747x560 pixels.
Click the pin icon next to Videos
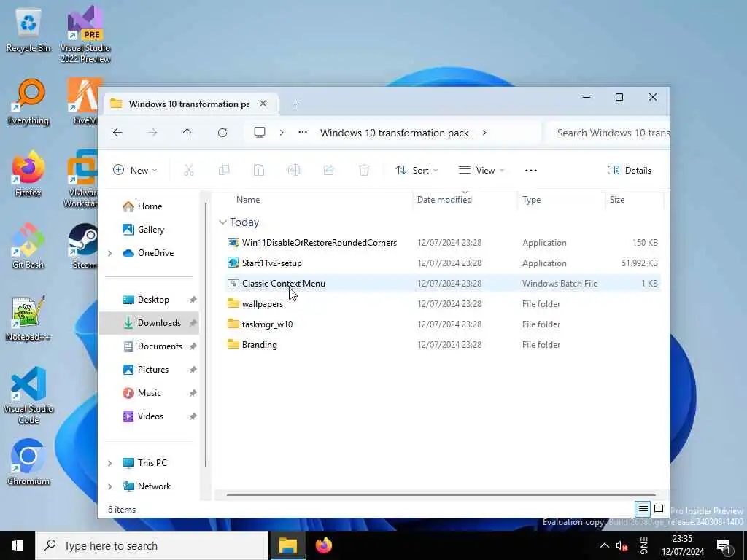coord(193,416)
